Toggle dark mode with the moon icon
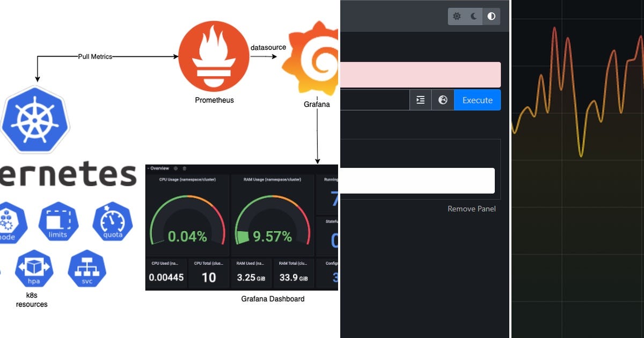The height and width of the screenshot is (338, 644). tap(473, 16)
